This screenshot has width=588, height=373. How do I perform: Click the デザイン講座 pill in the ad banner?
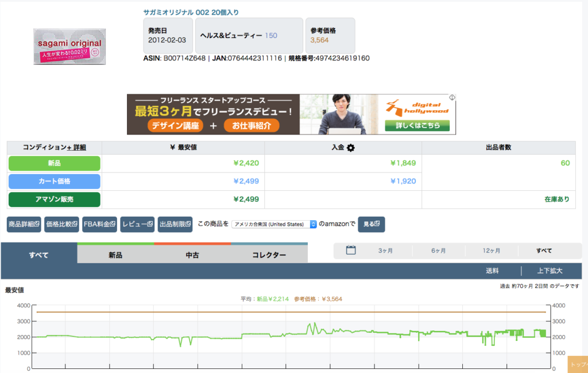[x=175, y=125]
